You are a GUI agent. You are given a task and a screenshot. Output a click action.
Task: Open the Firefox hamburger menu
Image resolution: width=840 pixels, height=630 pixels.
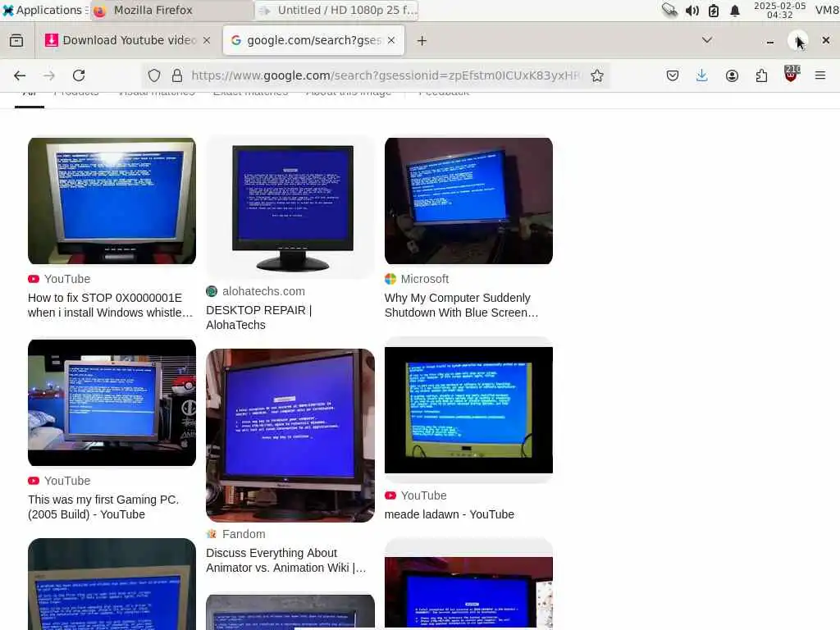(x=820, y=75)
